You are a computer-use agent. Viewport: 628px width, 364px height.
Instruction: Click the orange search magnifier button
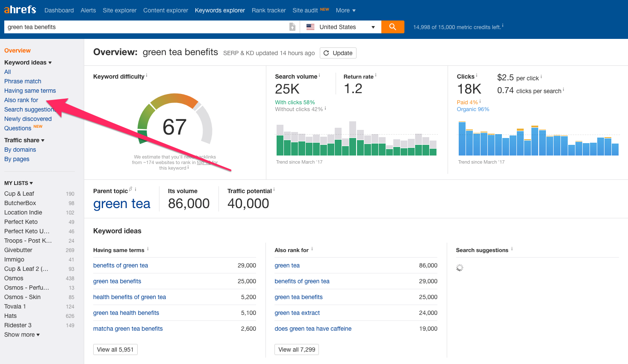tap(392, 27)
